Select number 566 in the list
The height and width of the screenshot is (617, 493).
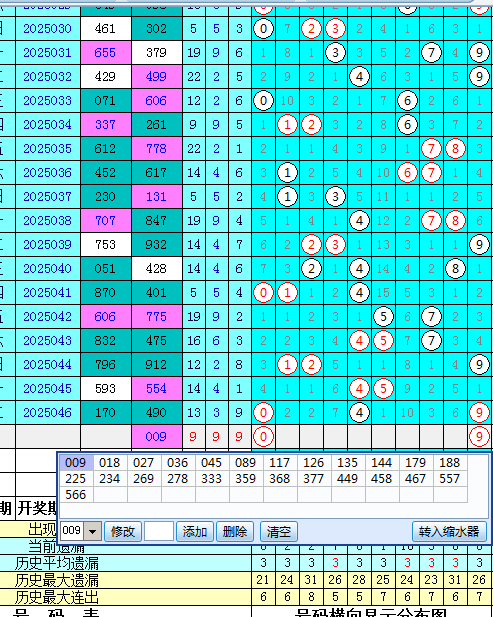coord(76,494)
